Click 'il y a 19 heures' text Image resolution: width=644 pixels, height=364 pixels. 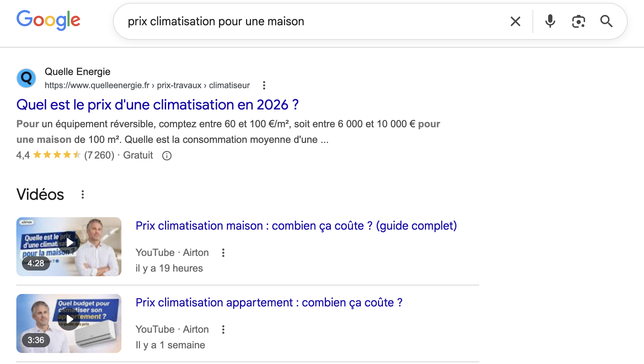click(169, 268)
